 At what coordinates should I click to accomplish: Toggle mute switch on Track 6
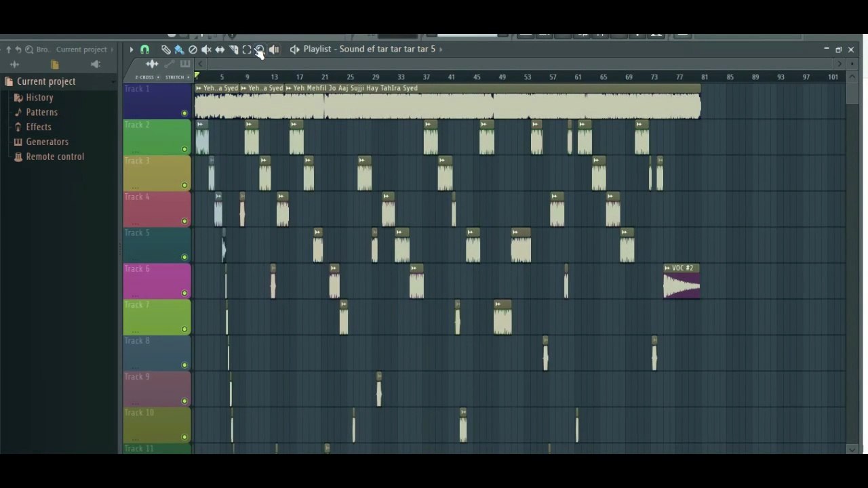184,293
